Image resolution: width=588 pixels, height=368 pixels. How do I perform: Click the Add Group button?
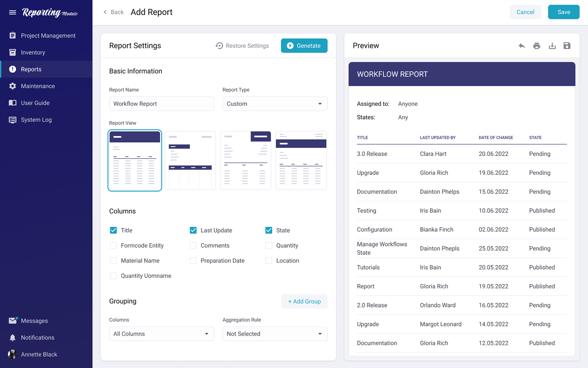tap(304, 302)
